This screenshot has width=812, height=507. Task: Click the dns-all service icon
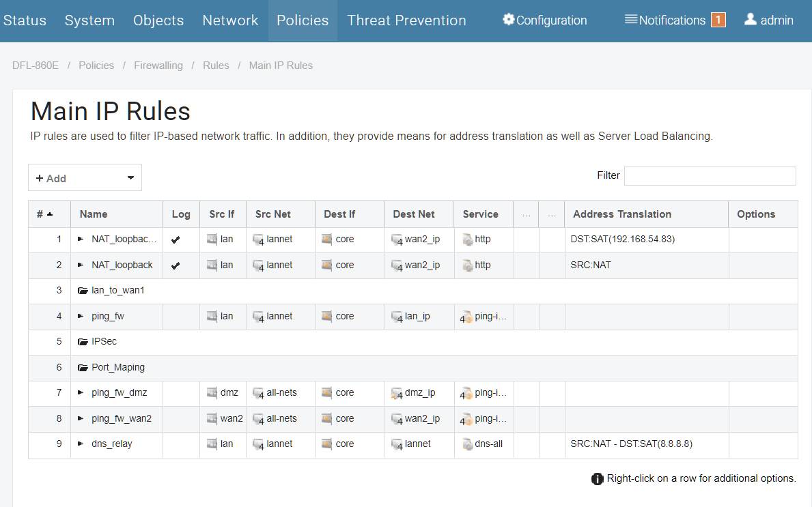(467, 444)
